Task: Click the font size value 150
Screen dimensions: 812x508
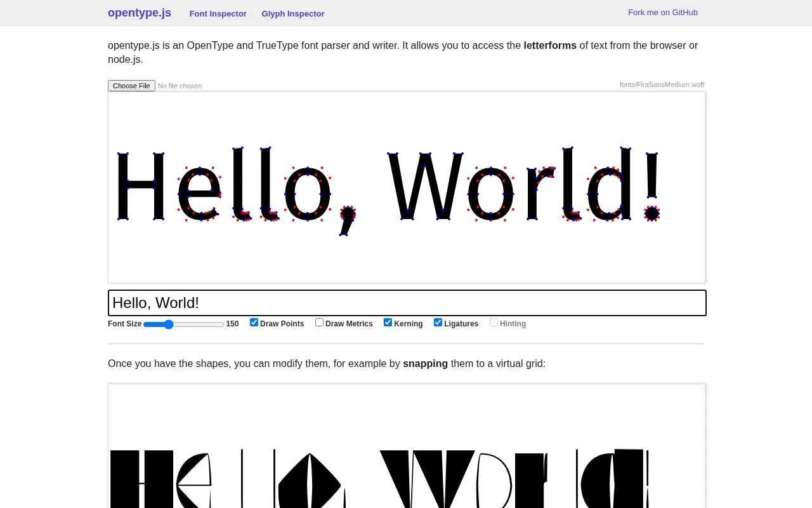Action: click(x=232, y=324)
